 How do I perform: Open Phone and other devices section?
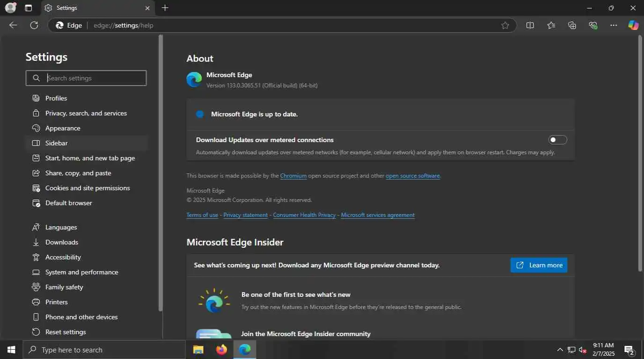(87, 317)
